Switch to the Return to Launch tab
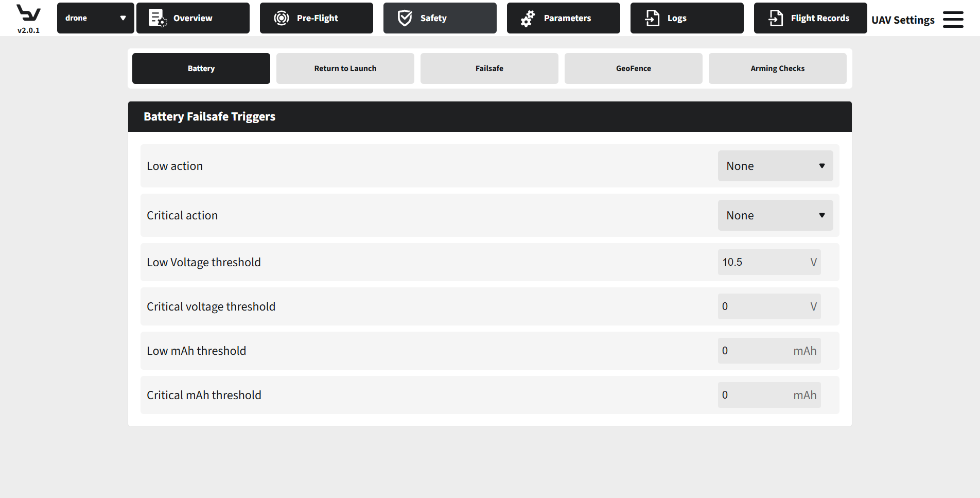980x498 pixels. (x=345, y=68)
